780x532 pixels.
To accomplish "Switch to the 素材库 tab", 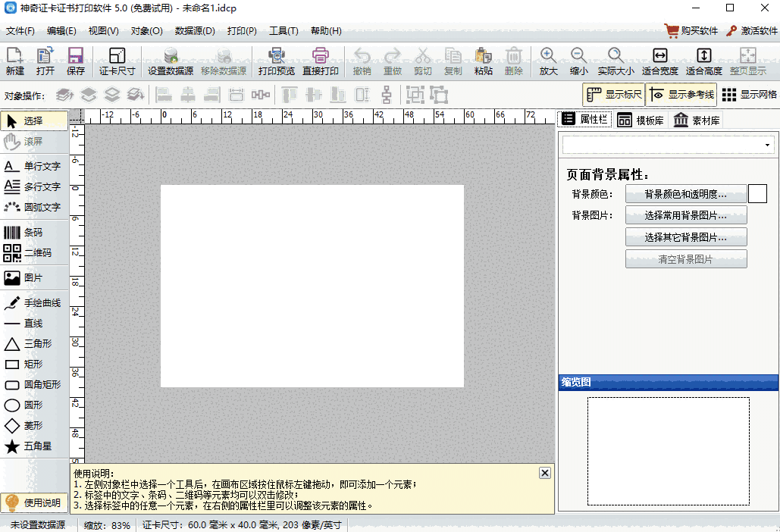I will [696, 120].
